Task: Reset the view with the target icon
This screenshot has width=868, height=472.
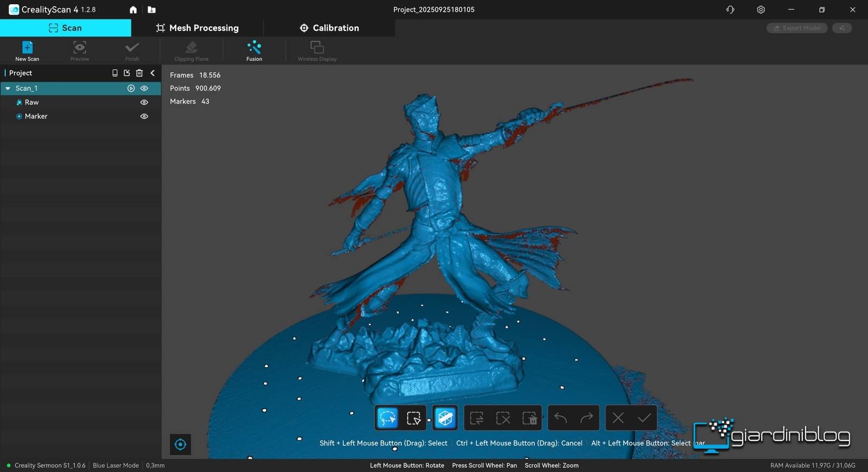Action: pyautogui.click(x=181, y=445)
